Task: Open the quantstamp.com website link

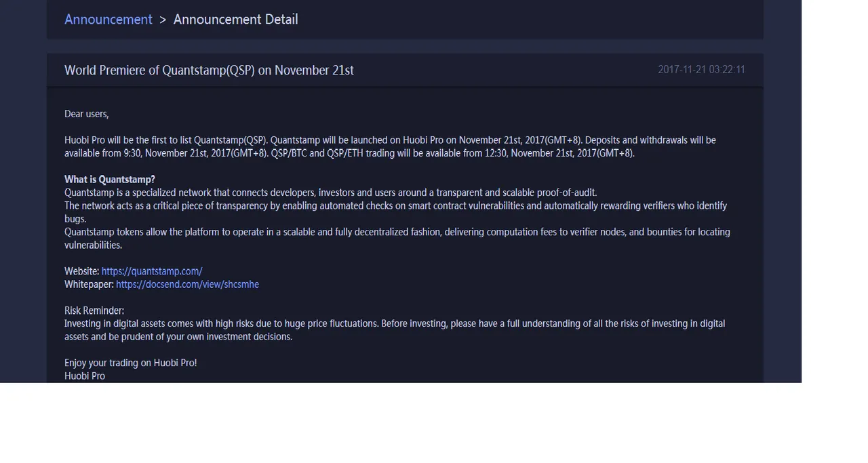Action: point(152,271)
